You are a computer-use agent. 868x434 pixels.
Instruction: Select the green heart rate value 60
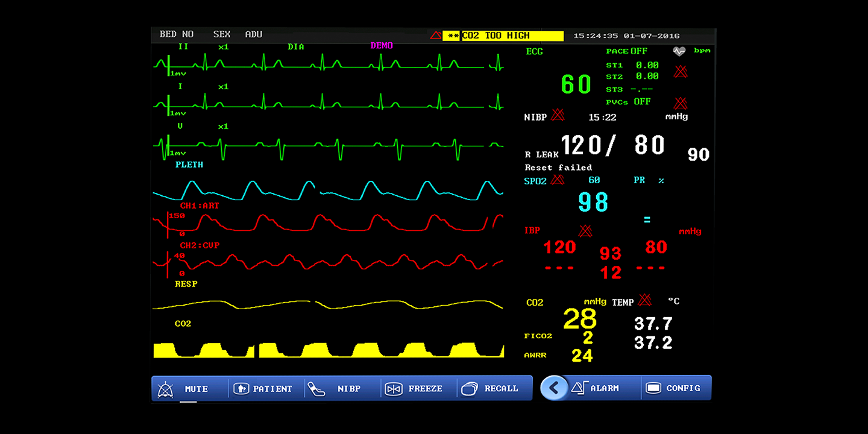pos(576,84)
